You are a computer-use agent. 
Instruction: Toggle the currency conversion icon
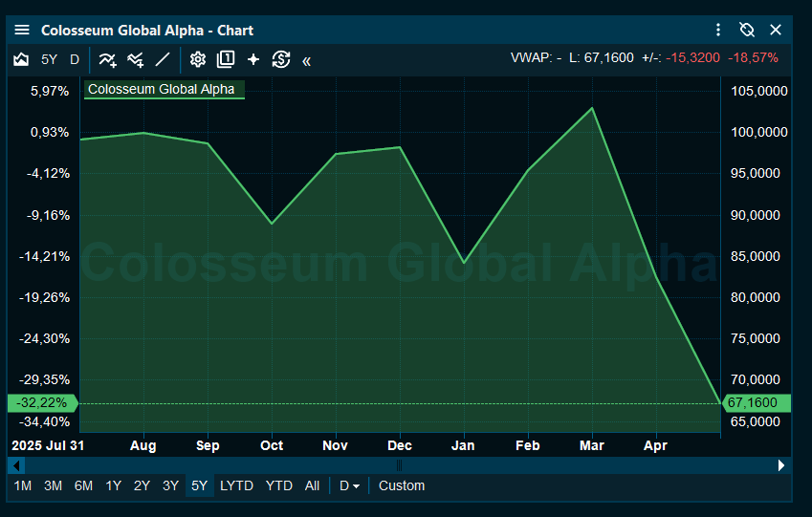tap(281, 59)
